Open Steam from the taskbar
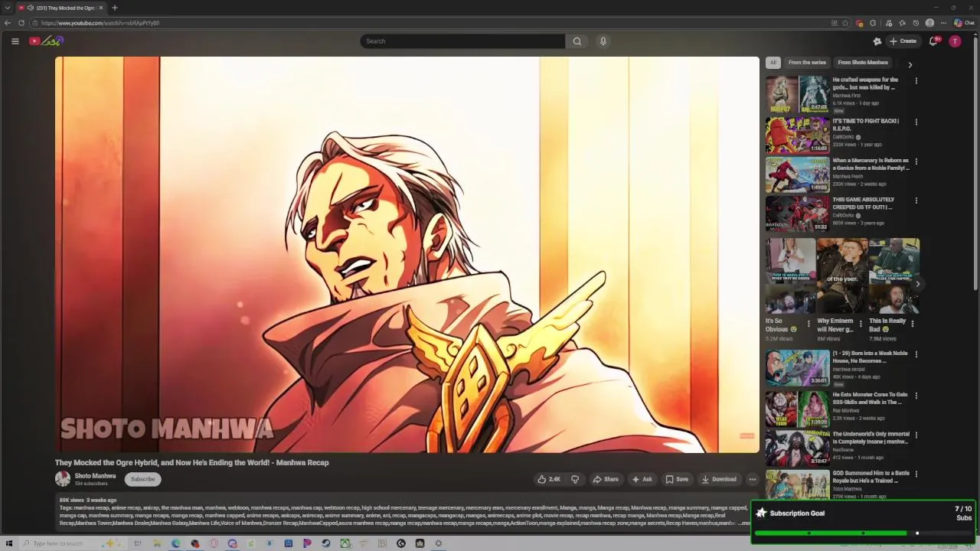980x551 pixels. (x=325, y=543)
